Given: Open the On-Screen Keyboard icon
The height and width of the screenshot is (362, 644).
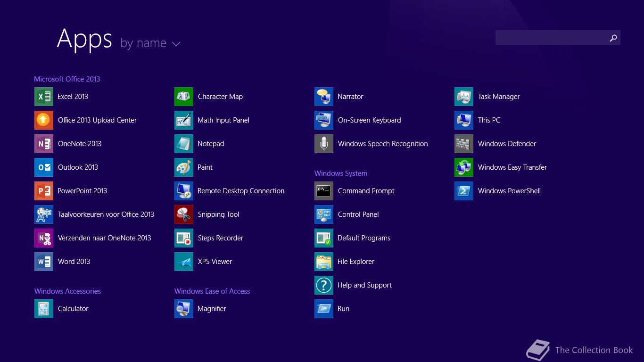Looking at the screenshot, I should tap(324, 120).
